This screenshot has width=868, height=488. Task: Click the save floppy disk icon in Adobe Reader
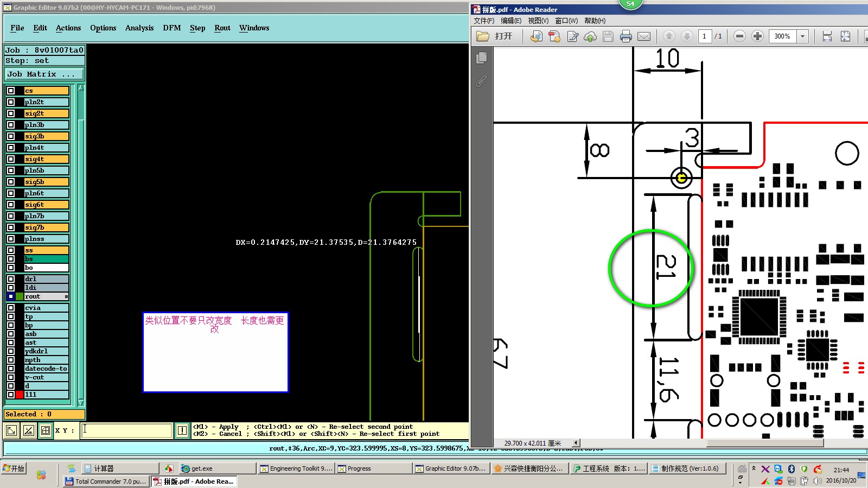tap(608, 36)
